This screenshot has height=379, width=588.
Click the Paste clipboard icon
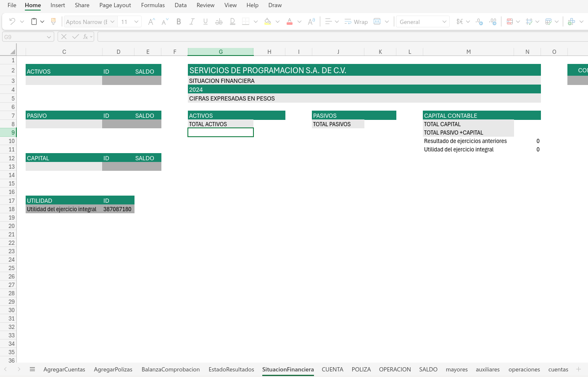click(34, 21)
